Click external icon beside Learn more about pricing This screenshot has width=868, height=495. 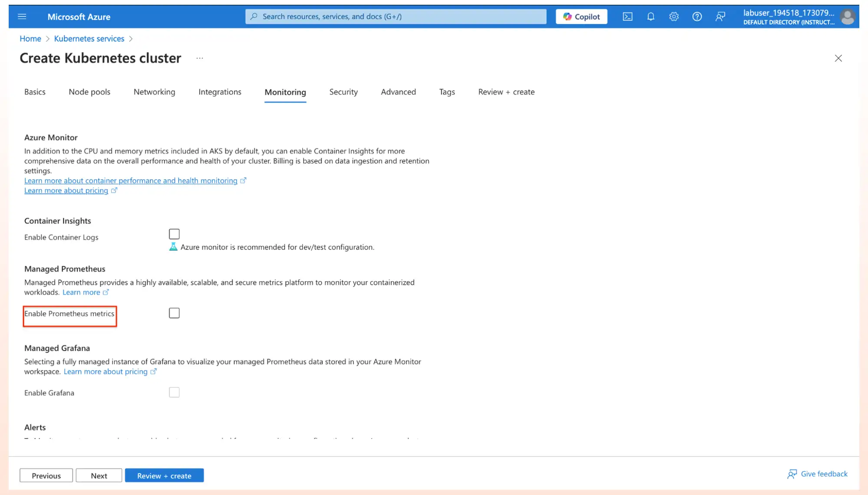click(114, 190)
